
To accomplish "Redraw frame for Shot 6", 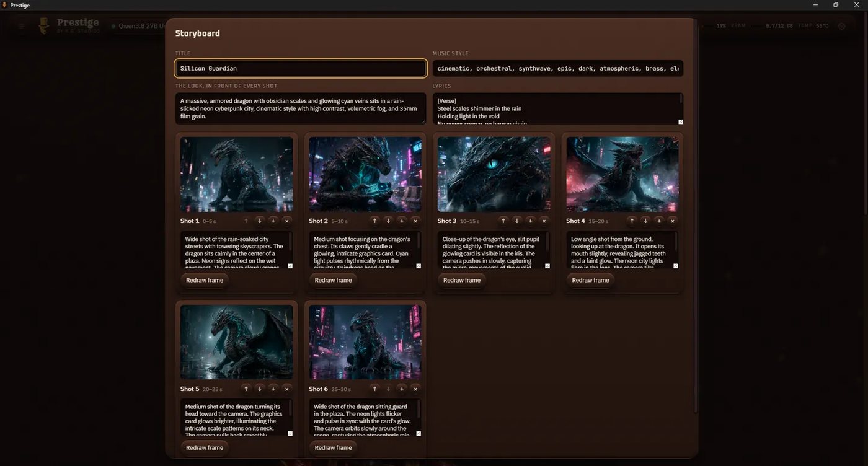I will tap(333, 447).
